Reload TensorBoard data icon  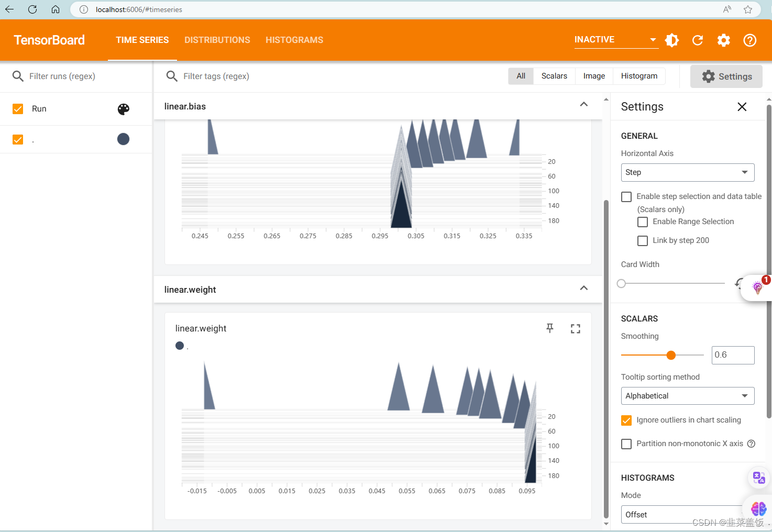(x=698, y=40)
